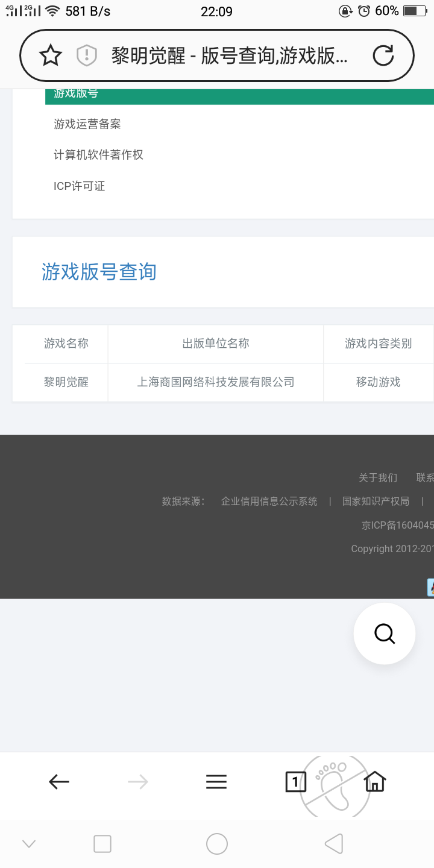Image resolution: width=434 pixels, height=868 pixels.
Task: Select the 游戏版号 menu item
Action: [239, 96]
